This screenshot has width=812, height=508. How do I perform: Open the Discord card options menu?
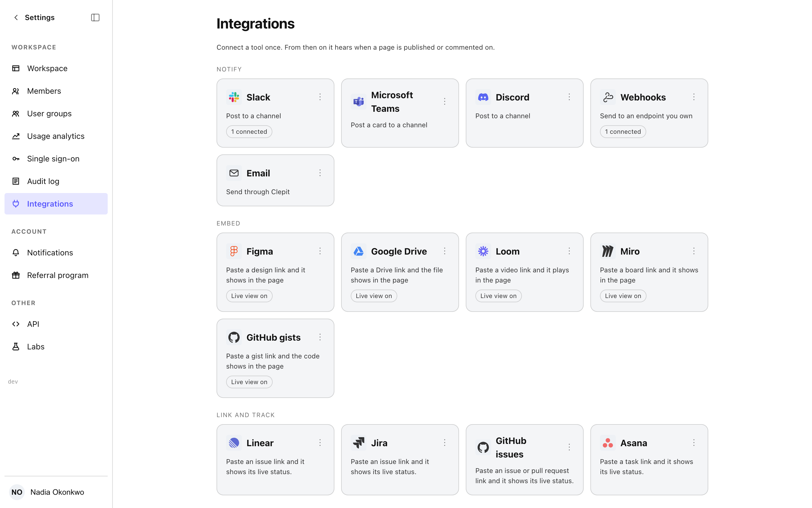coord(569,97)
